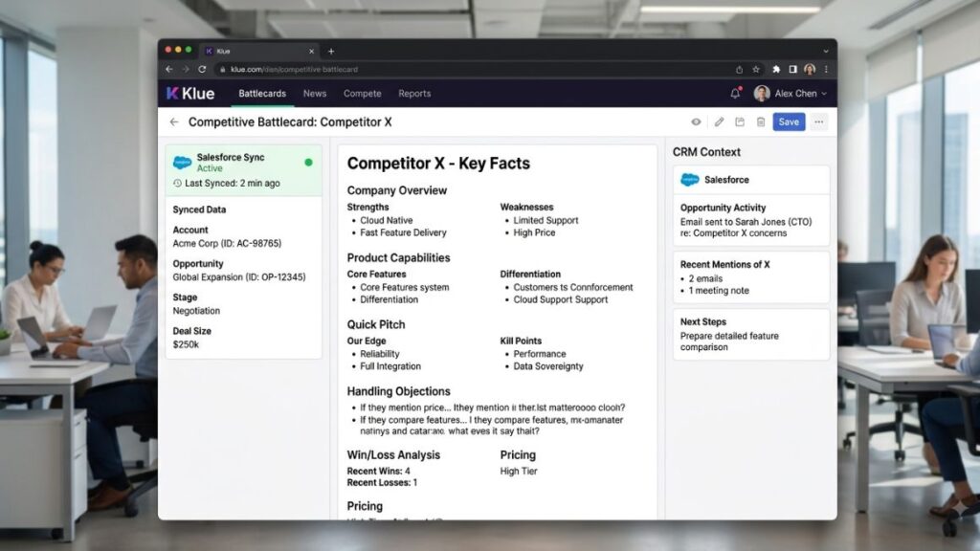Screen dimensions: 980x551
Task: Select the Global Expansion opportunity text
Action: pos(238,276)
